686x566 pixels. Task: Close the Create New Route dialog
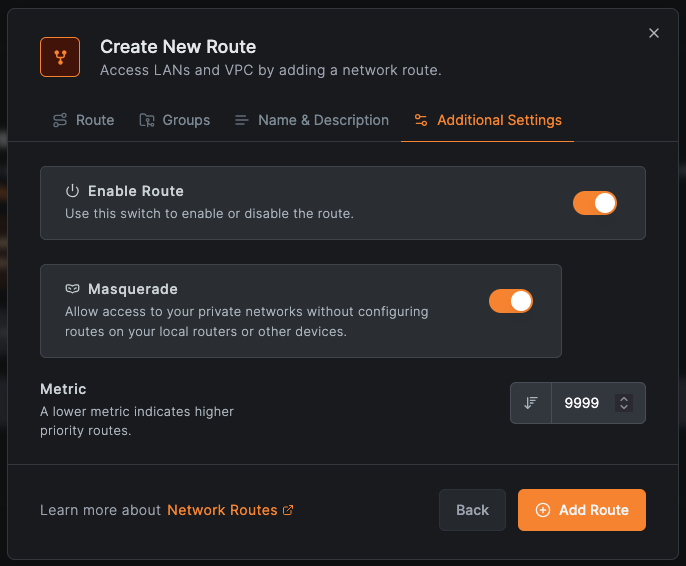tap(654, 33)
